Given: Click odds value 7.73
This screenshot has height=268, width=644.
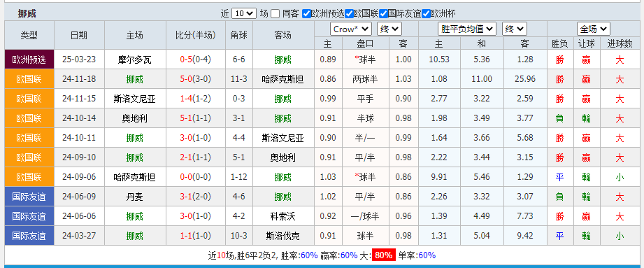Looking at the screenshot, I should 525,216.
